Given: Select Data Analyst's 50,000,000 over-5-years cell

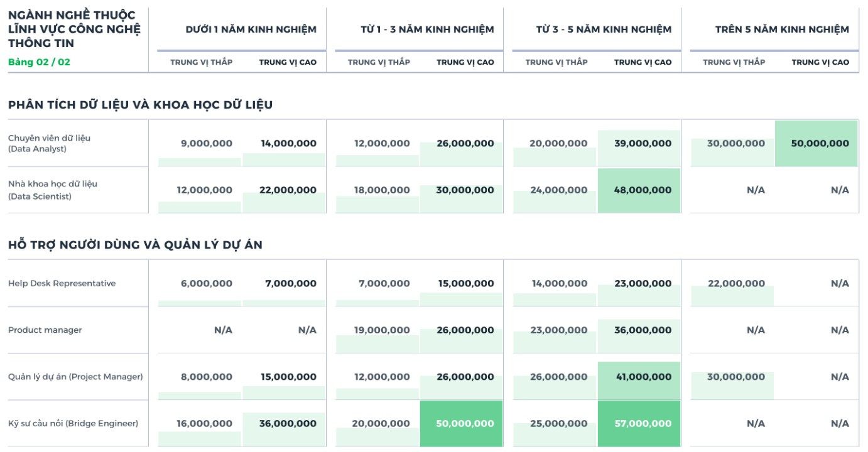Looking at the screenshot, I should pos(816,143).
